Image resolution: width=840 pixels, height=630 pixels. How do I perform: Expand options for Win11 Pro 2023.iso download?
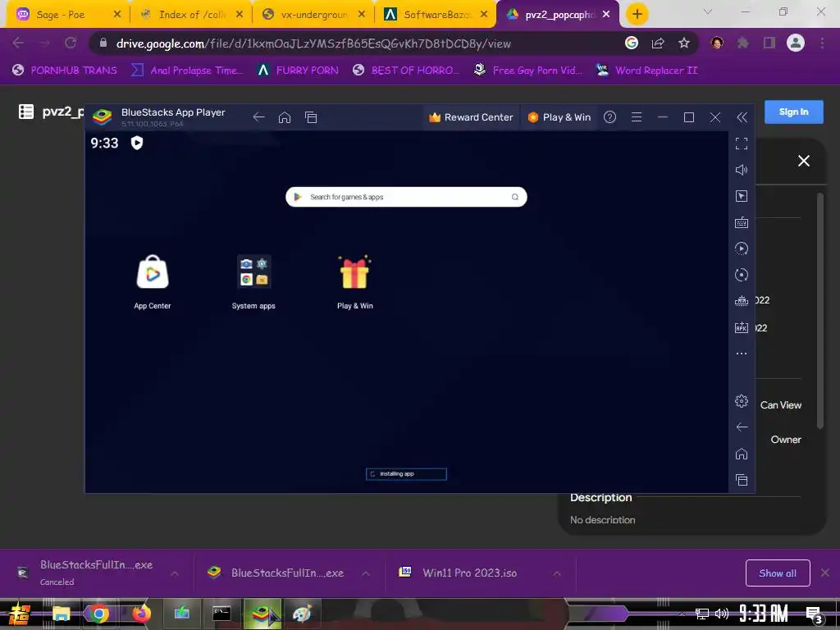coord(557,573)
